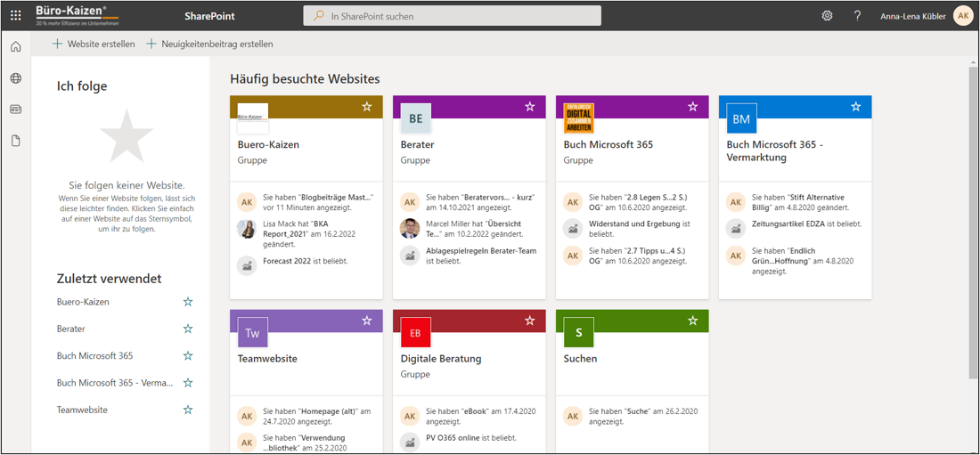Toggle star beside Buch Microsoft 365 - Verma... recent item
This screenshot has height=455, width=980.
click(187, 383)
